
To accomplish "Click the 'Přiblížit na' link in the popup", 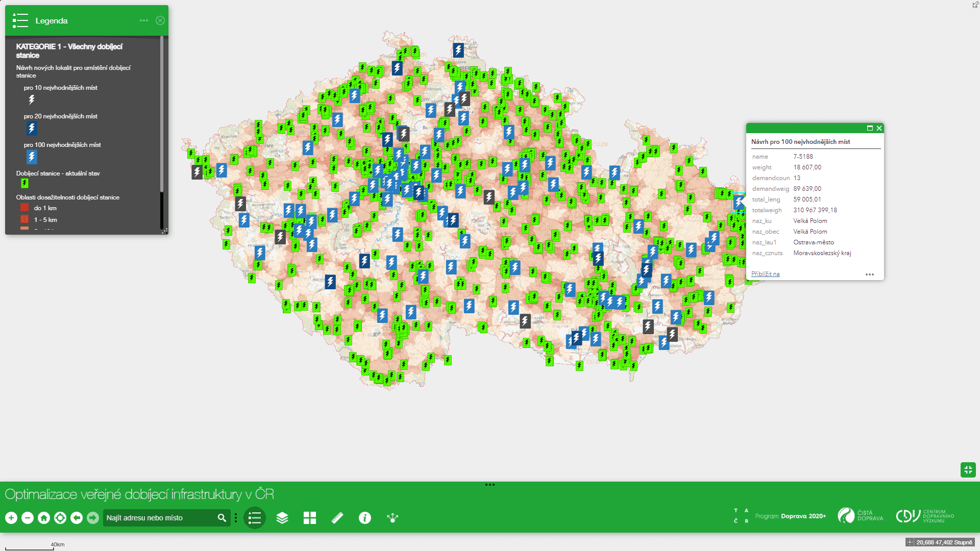I will (x=765, y=274).
